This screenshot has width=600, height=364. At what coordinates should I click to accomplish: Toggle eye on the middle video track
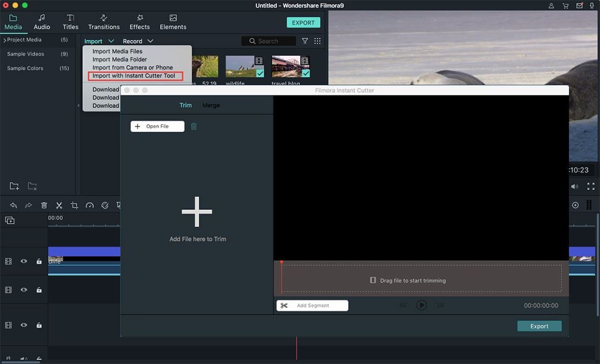(24, 290)
